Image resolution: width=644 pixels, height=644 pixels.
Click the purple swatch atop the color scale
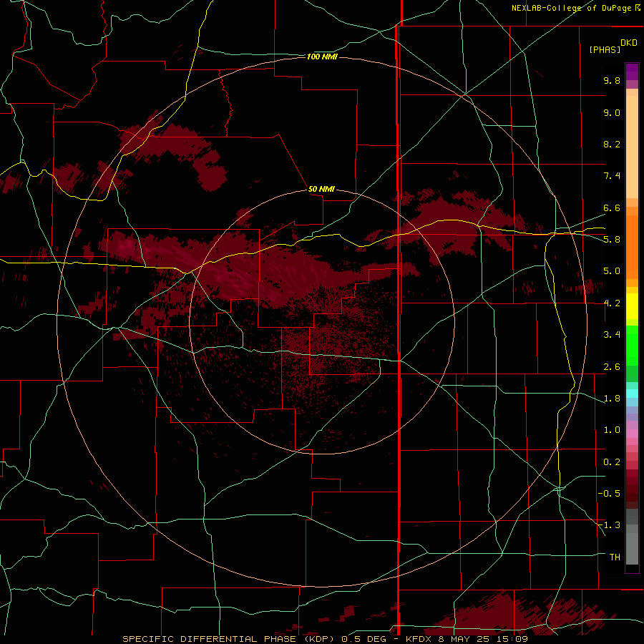(x=632, y=72)
